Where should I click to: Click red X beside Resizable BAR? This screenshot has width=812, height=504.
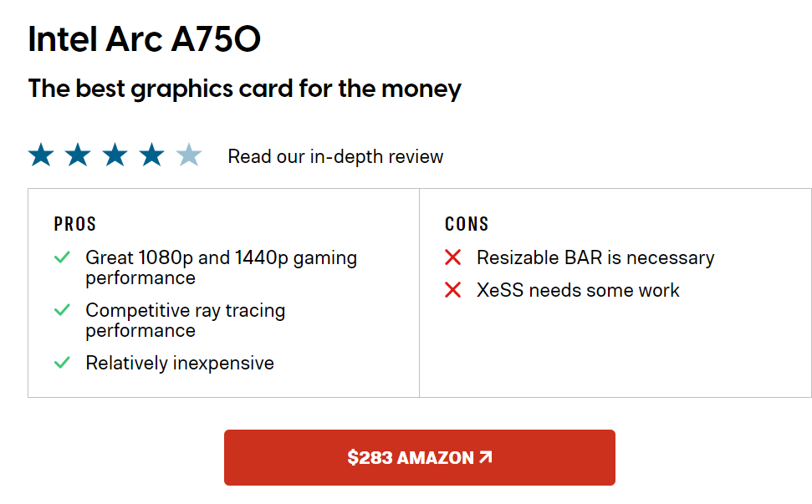point(453,258)
